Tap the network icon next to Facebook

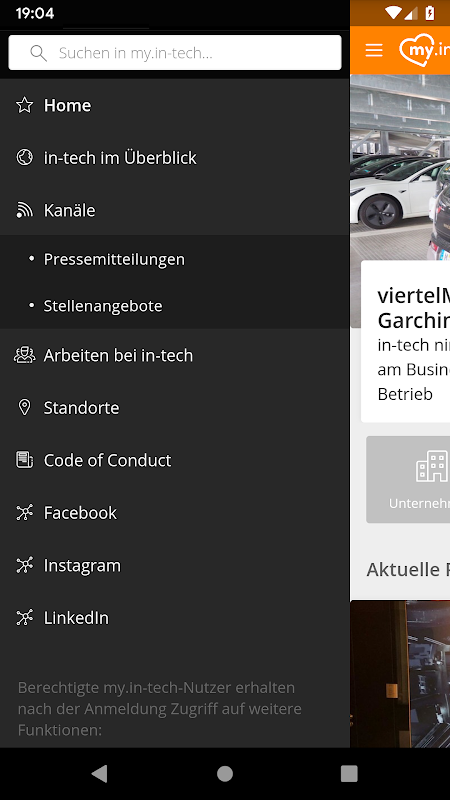pos(24,513)
